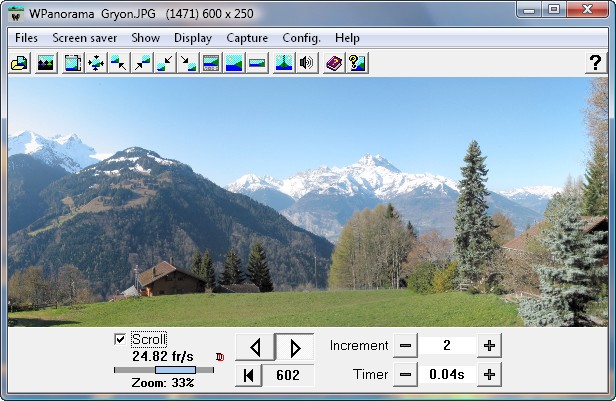Viewport: 616px width, 401px height.
Task: Open the Show menu
Action: (145, 38)
